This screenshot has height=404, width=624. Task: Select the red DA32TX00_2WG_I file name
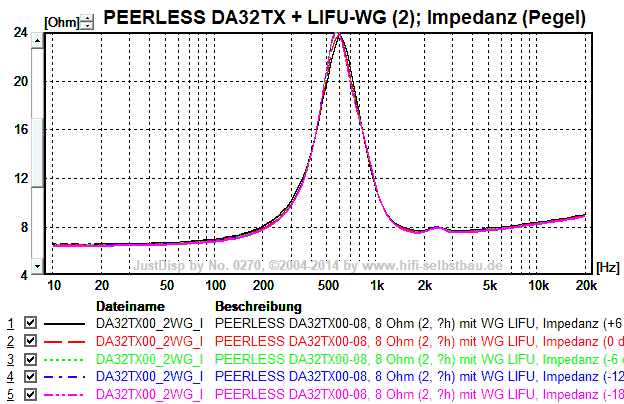coord(149,341)
